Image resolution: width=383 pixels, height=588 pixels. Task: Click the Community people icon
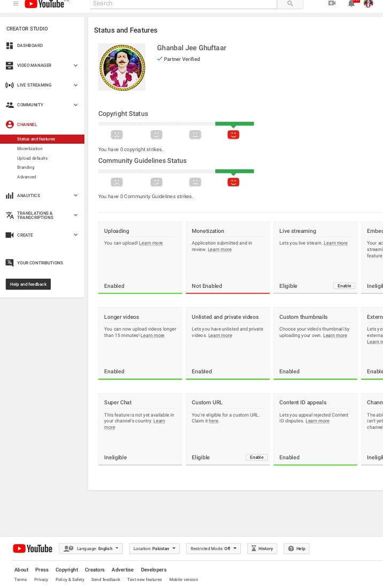click(10, 105)
